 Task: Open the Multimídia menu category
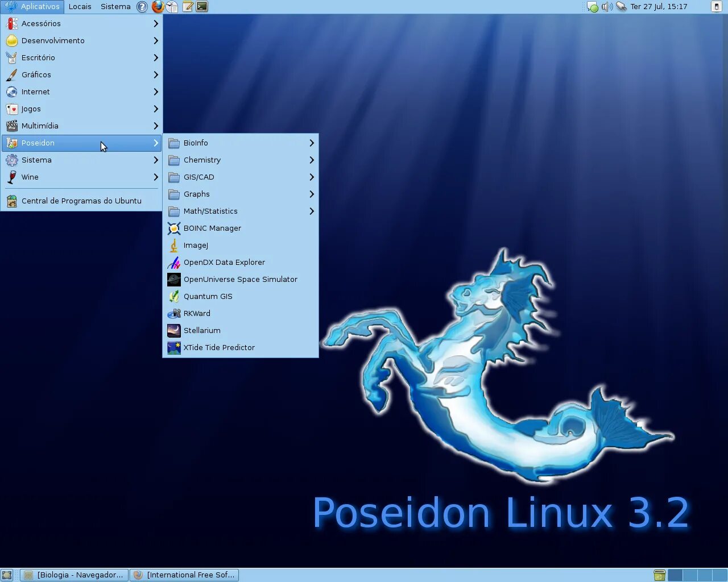[x=81, y=126]
